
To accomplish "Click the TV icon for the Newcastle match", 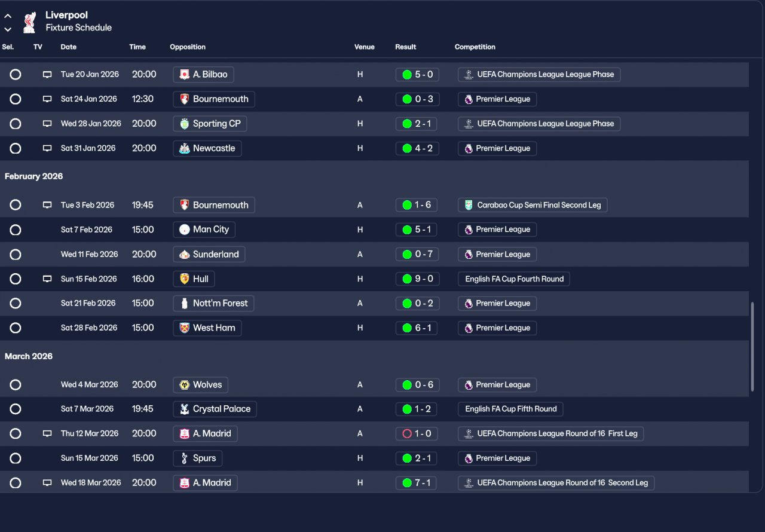I will tap(47, 148).
